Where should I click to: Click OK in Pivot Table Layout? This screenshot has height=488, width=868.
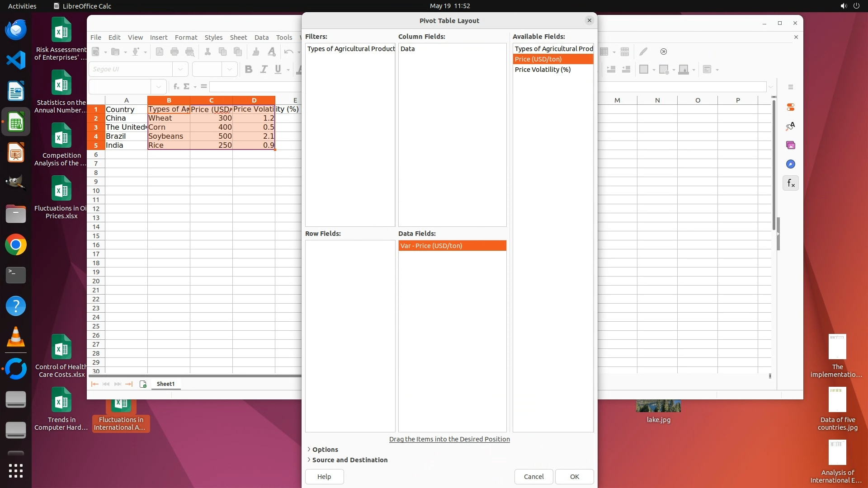pos(574,477)
